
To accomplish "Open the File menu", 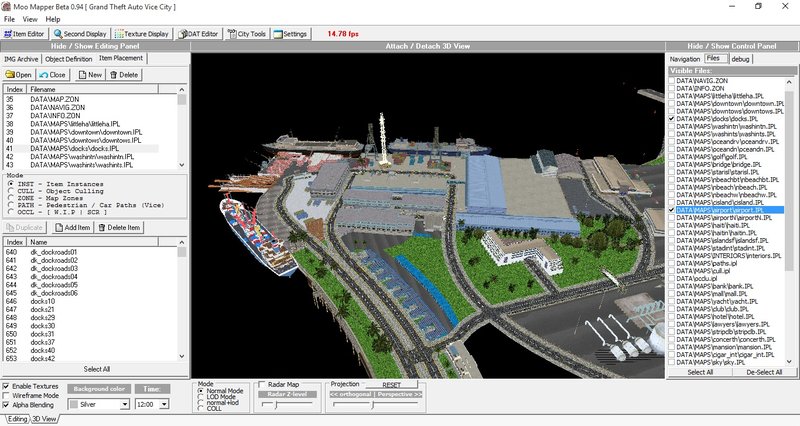I will point(9,19).
